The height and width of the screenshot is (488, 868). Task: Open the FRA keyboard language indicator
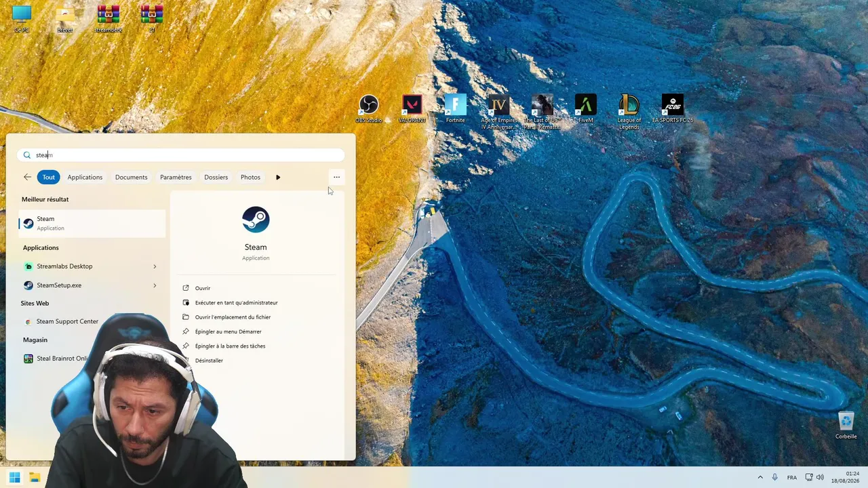tap(792, 477)
